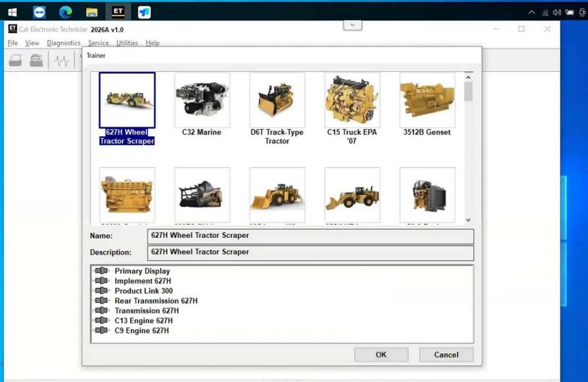Image resolution: width=588 pixels, height=382 pixels.
Task: Open the View menu
Action: (32, 43)
